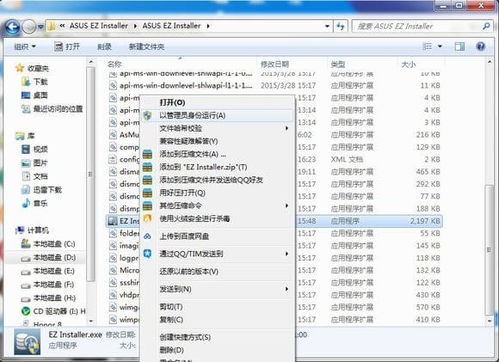The image size is (499, 362).
Task: Open the change view options dropdown arrow
Action: coord(440,46)
